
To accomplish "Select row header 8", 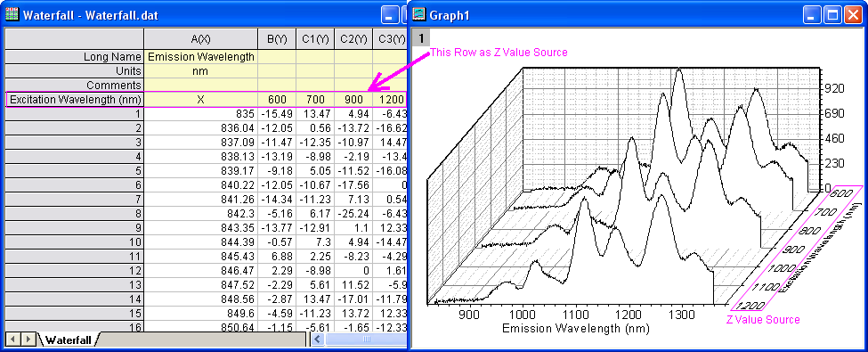I will [x=74, y=213].
